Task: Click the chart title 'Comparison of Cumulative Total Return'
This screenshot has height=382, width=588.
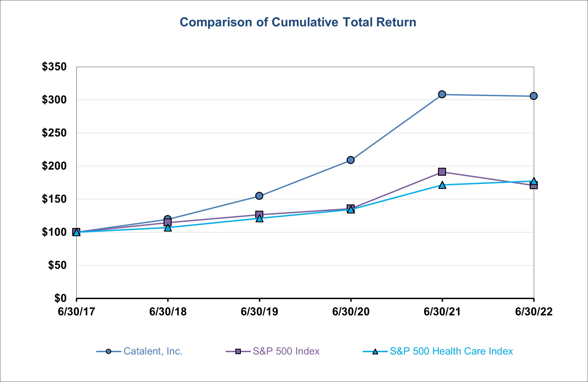Action: click(298, 22)
